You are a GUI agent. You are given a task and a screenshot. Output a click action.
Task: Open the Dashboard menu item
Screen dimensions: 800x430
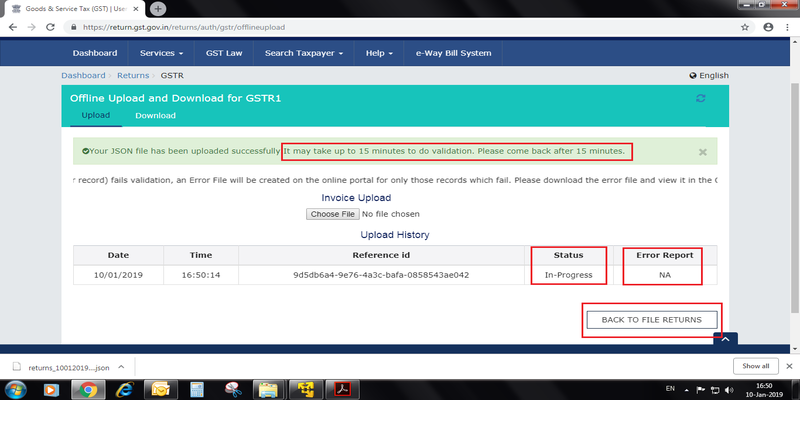[x=95, y=53]
